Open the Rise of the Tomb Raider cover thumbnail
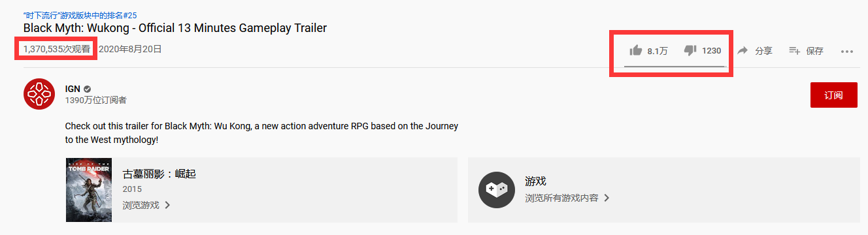Viewport: 868px width, 235px height. (89, 189)
